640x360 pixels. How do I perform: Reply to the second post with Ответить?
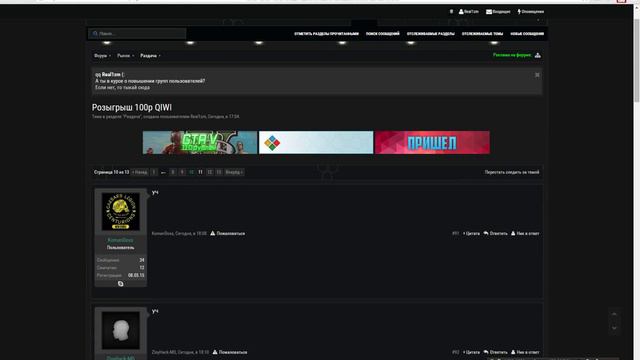coord(496,352)
